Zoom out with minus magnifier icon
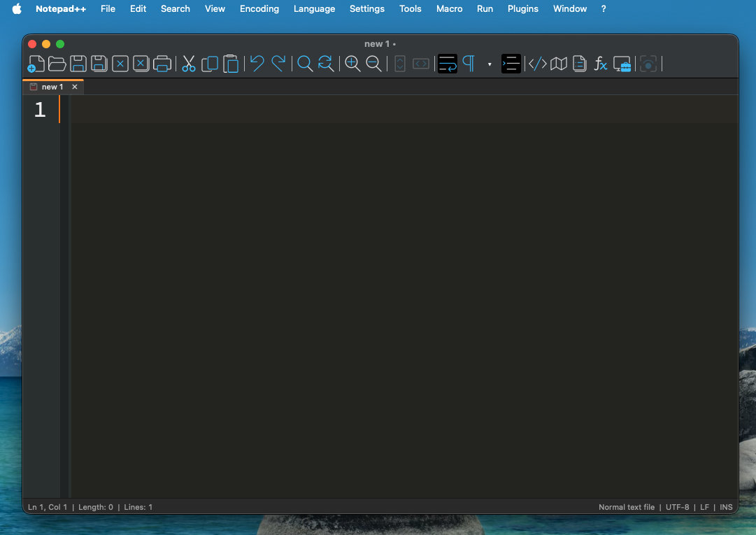Viewport: 756px width, 535px height. (373, 64)
